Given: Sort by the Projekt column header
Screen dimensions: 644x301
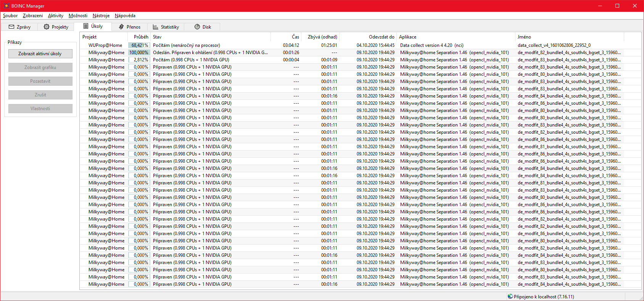Looking at the screenshot, I should (x=104, y=37).
